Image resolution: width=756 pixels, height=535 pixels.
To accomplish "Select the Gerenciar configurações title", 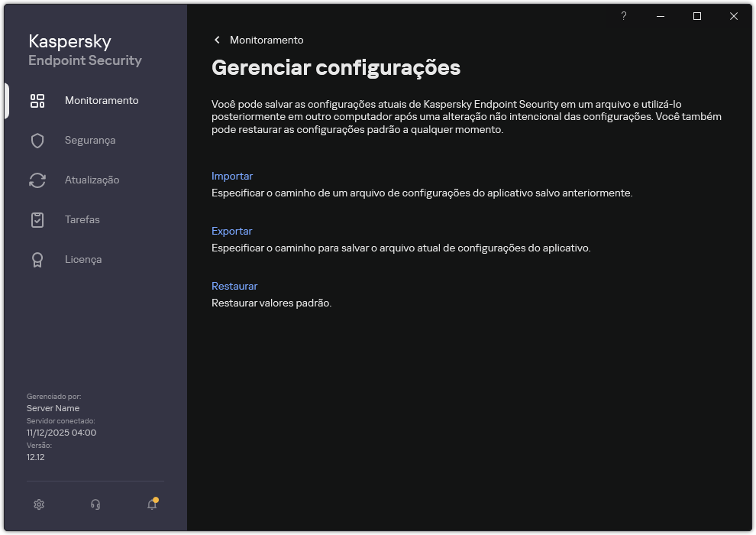I will [336, 68].
